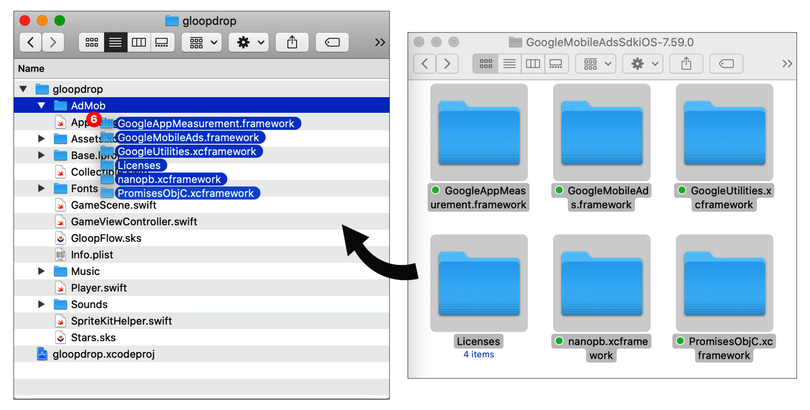This screenshot has height=410, width=810.
Task: Select SpriteKitHelper.swift file
Action: pyautogui.click(x=201, y=321)
